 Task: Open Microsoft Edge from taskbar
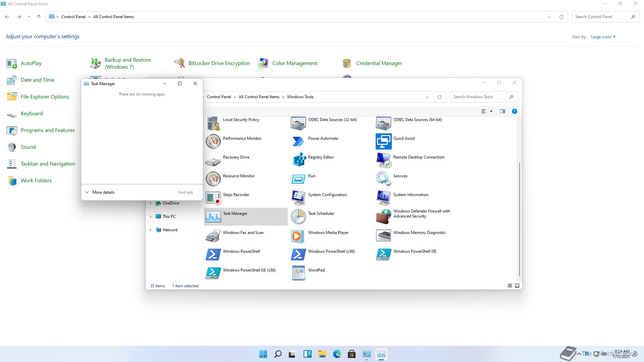337,354
